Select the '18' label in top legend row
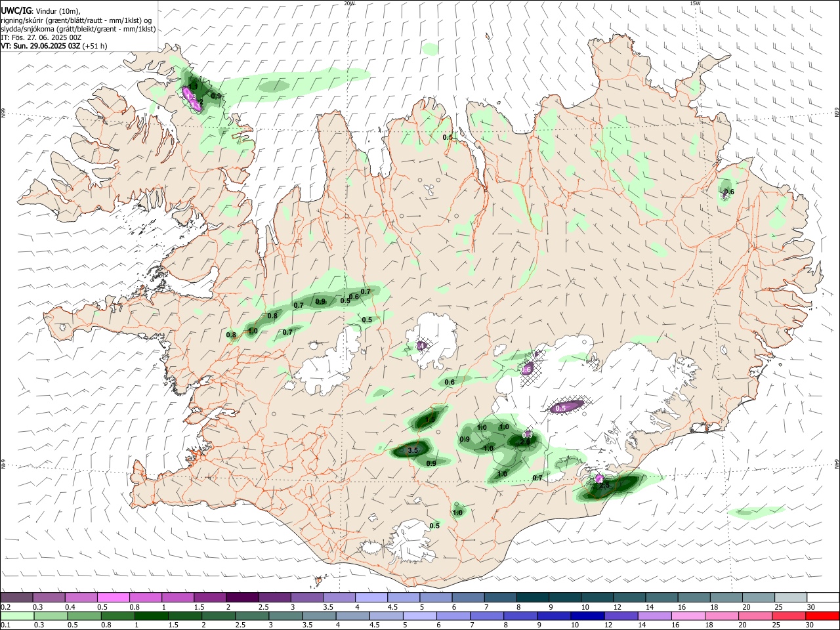 click(713, 607)
